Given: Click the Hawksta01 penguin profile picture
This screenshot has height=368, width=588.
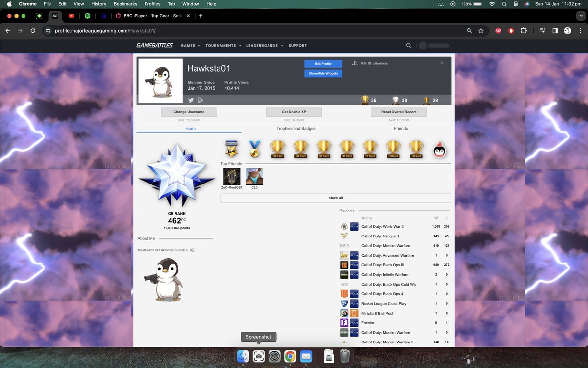Looking at the screenshot, I should coord(161,81).
